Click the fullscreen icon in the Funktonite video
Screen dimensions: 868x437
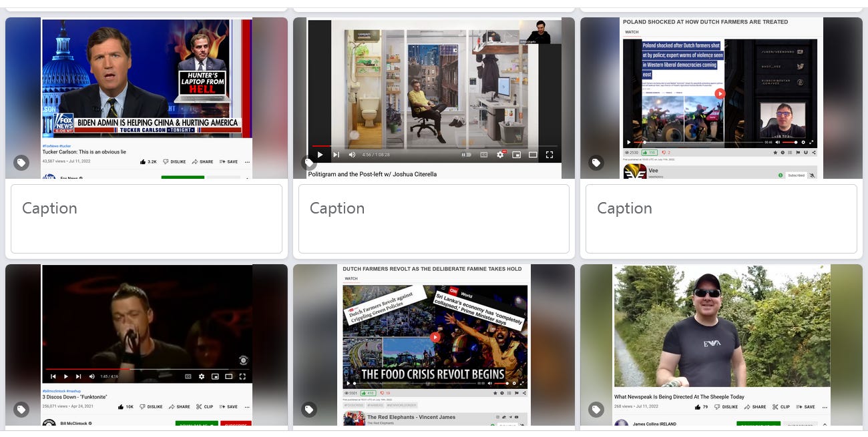coord(242,376)
